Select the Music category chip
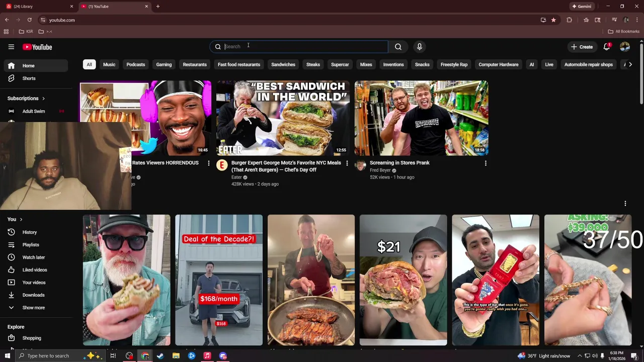The image size is (644, 362). point(109,64)
